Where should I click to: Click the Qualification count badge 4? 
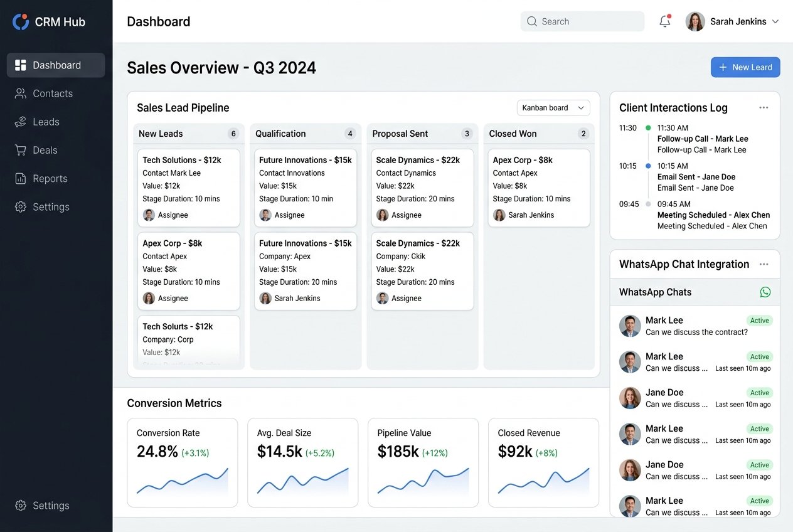pos(350,134)
